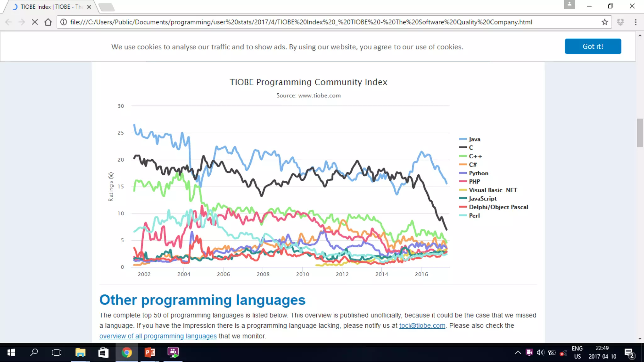Open PowerPoint from the taskbar
This screenshot has height=362, width=644.
click(x=150, y=353)
